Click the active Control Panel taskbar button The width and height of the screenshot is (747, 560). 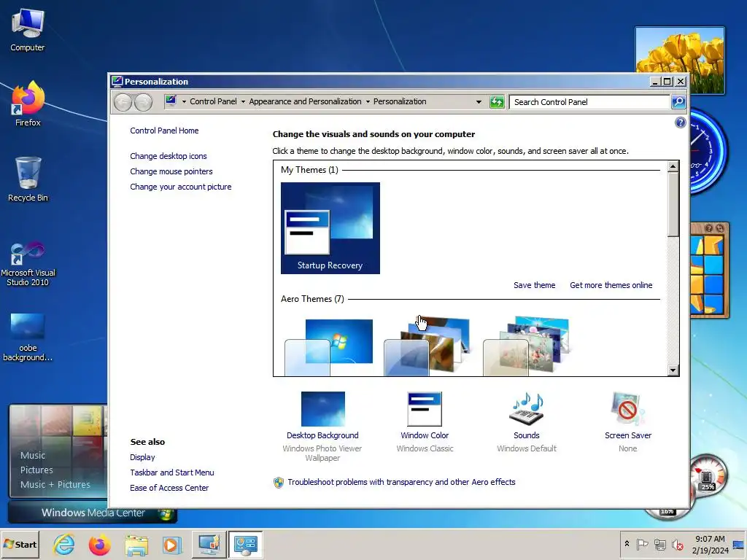(x=246, y=544)
